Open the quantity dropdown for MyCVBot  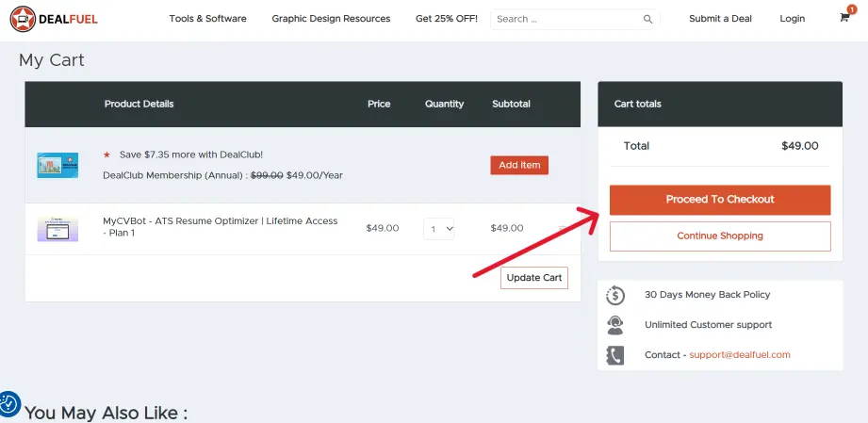[x=439, y=229]
